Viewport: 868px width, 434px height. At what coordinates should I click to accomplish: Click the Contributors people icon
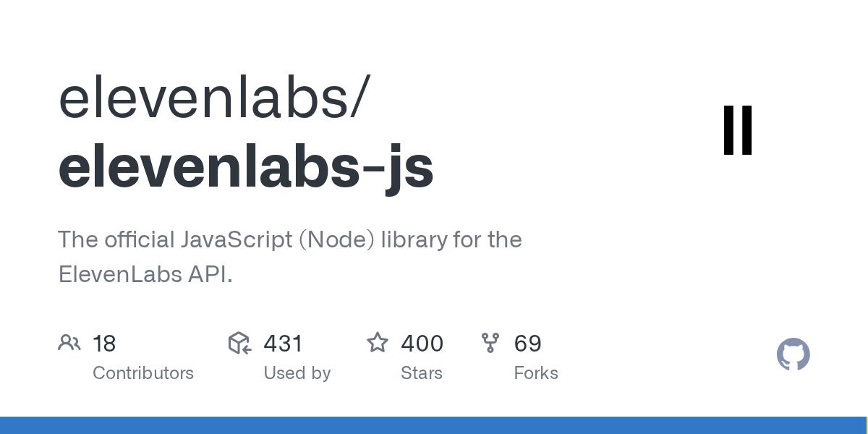tap(69, 343)
